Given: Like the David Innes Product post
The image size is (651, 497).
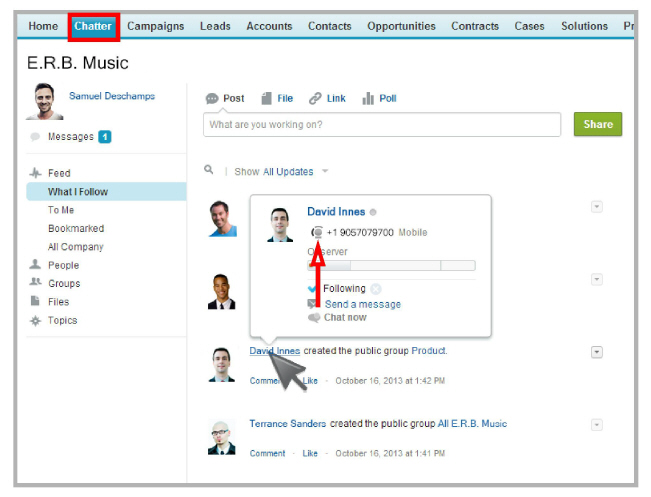Looking at the screenshot, I should 310,381.
